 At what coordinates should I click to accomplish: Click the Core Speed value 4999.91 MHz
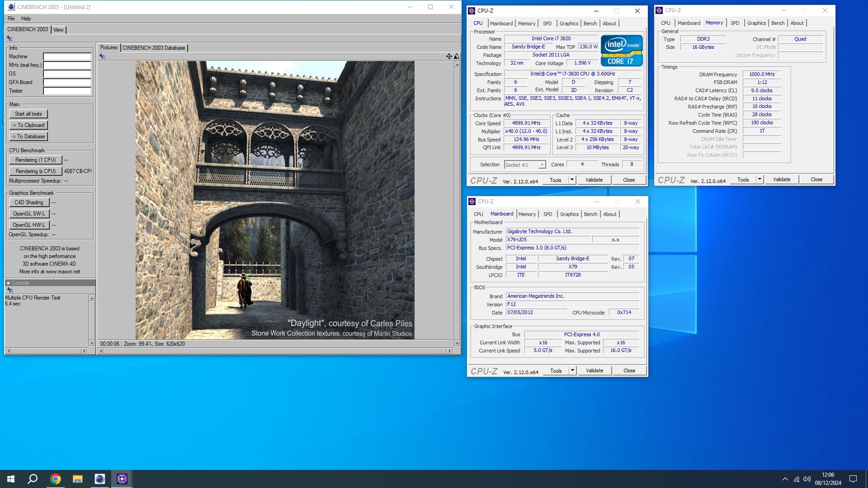click(526, 123)
